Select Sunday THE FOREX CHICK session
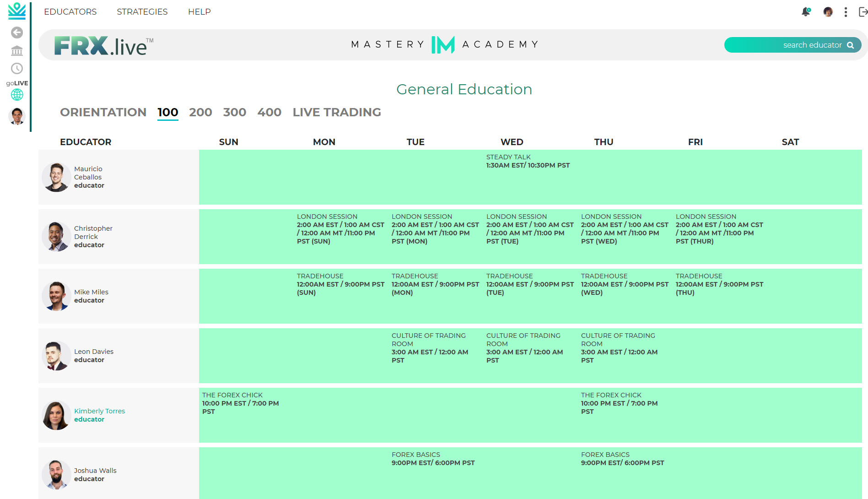Screen dimensions: 868x499 point(241,403)
